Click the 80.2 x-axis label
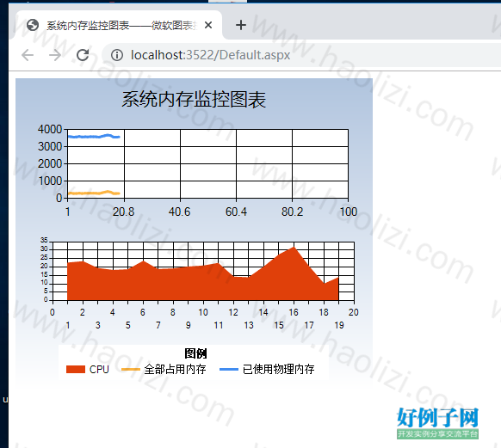Image resolution: width=501 pixels, height=448 pixels. click(x=292, y=212)
